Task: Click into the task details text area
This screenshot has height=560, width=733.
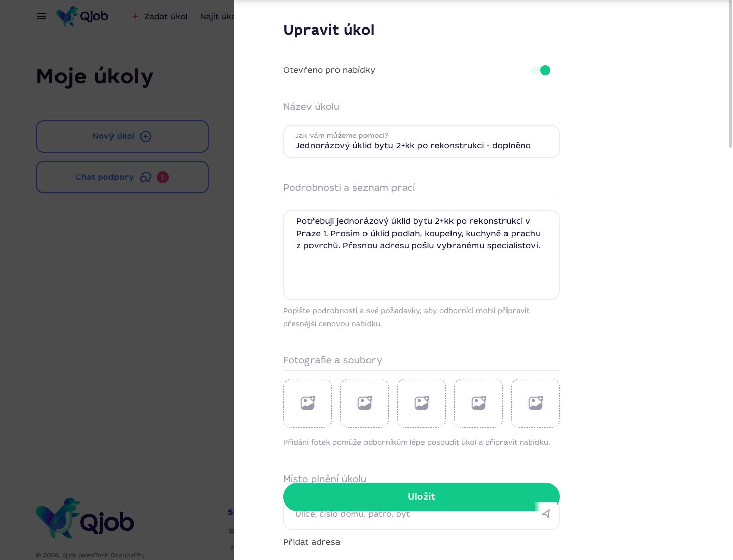Action: (421, 255)
